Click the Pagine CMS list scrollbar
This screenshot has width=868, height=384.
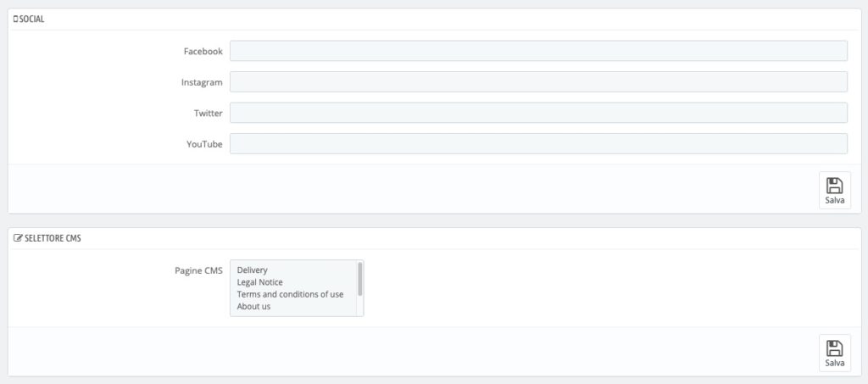click(360, 279)
